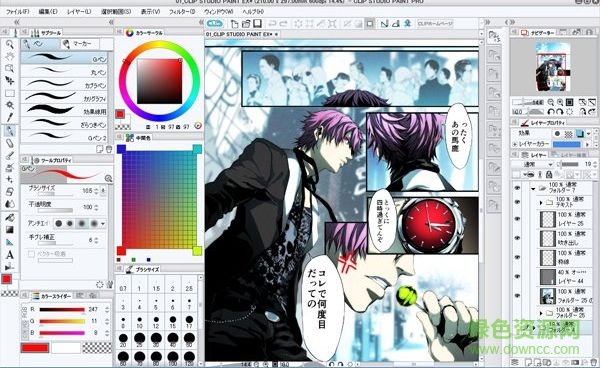Click the trash icon below sub tool list

click(109, 150)
